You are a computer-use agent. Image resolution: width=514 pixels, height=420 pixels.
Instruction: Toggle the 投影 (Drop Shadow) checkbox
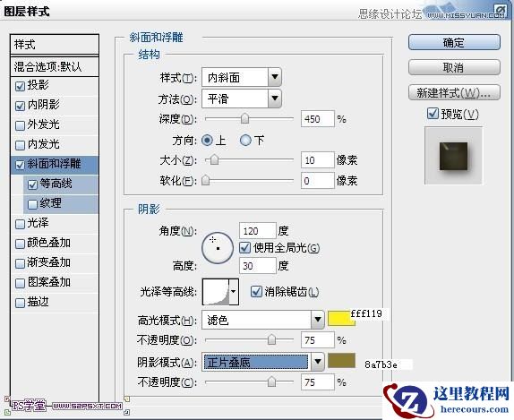coord(20,86)
